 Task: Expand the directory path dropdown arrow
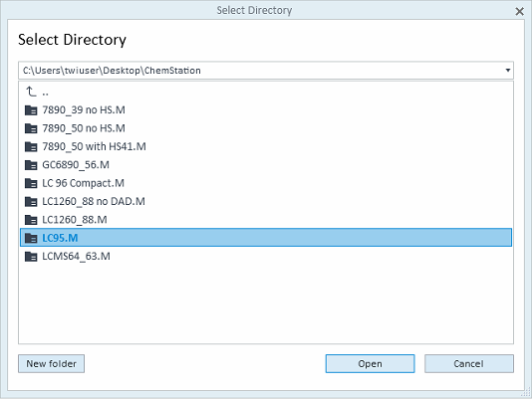pos(507,71)
